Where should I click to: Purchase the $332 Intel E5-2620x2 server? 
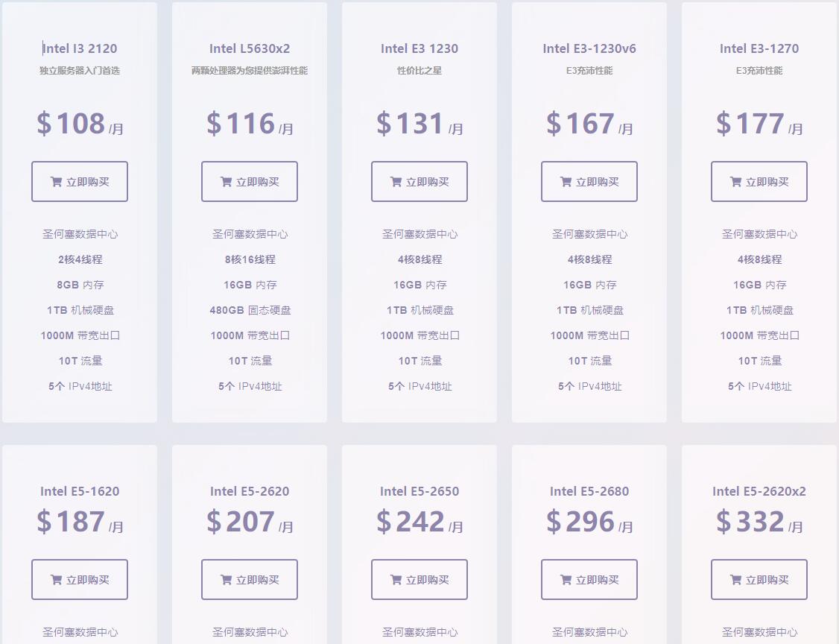click(759, 580)
